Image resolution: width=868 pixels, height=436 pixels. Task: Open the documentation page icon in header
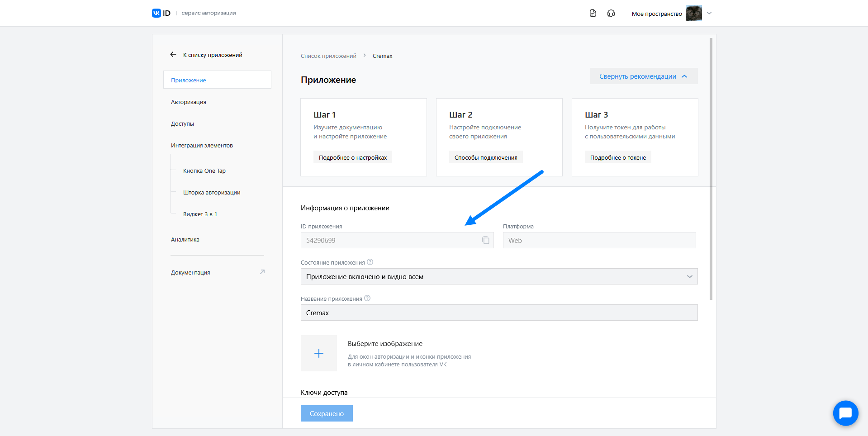tap(593, 14)
